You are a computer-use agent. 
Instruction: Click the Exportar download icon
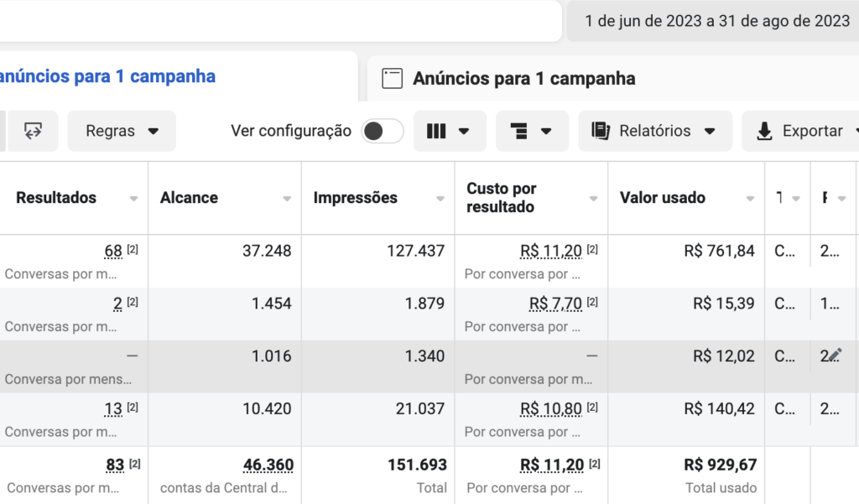click(764, 131)
